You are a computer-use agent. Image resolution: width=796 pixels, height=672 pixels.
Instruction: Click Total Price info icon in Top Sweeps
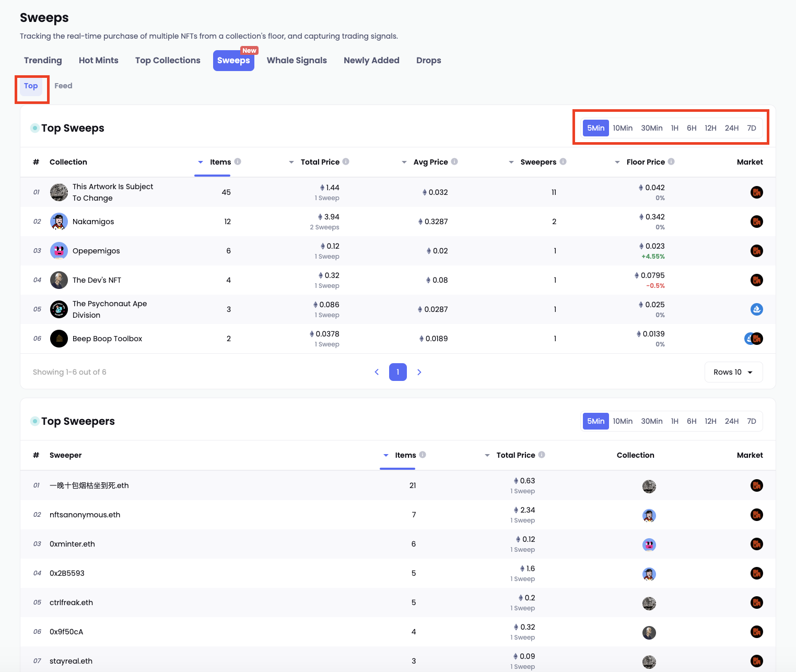click(x=346, y=161)
